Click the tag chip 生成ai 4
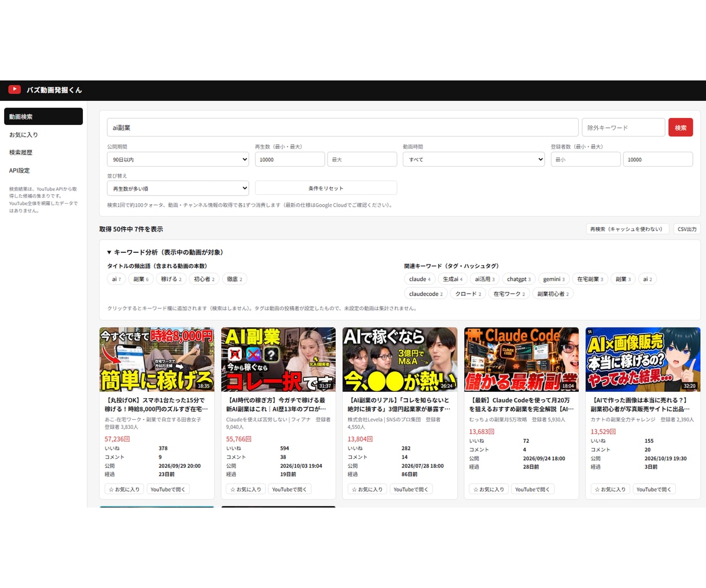This screenshot has width=706, height=588. click(453, 279)
